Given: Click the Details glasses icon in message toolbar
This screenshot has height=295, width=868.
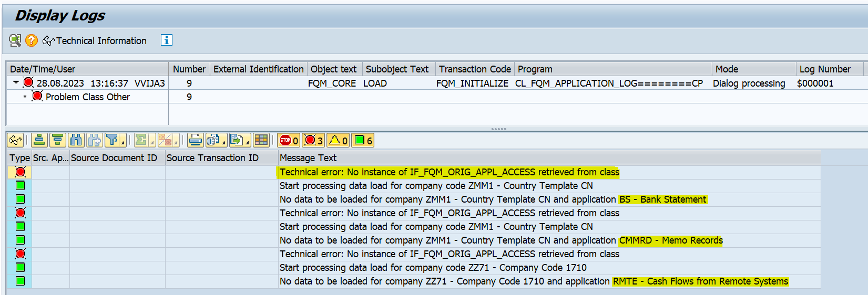Looking at the screenshot, I should click(15, 140).
